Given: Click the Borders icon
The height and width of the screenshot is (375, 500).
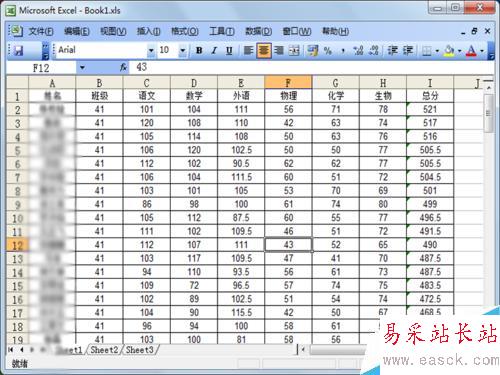Looking at the screenshot, I should [427, 51].
